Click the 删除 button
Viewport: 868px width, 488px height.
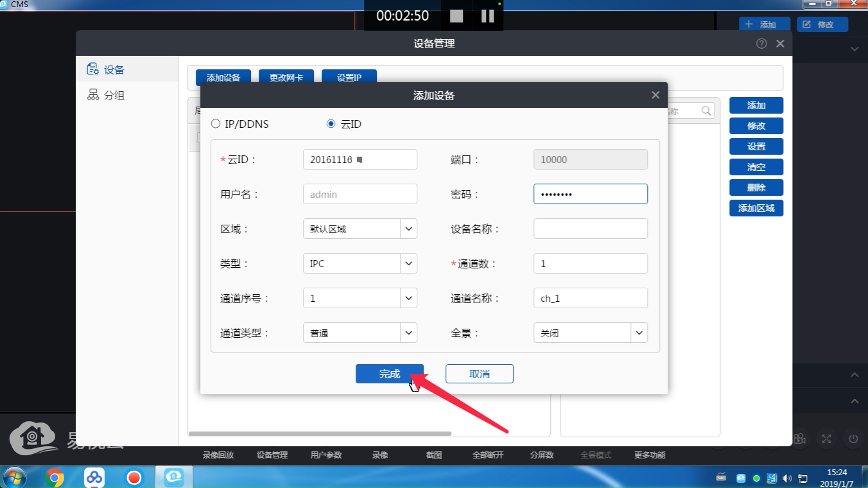click(x=756, y=187)
